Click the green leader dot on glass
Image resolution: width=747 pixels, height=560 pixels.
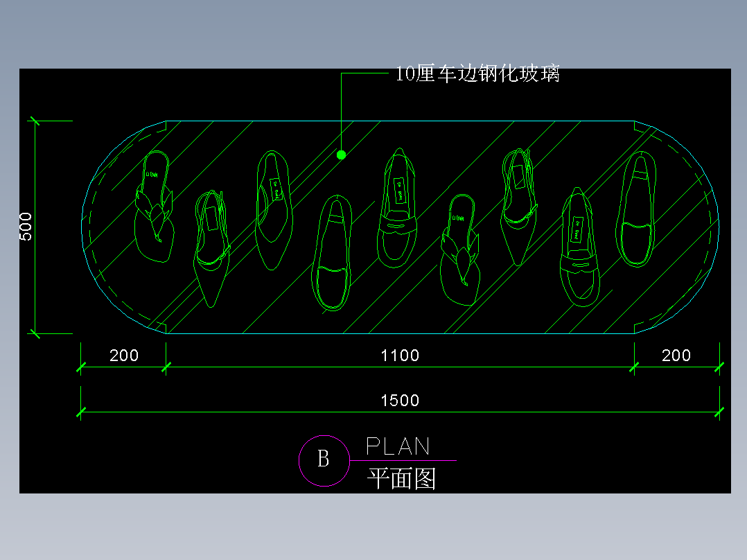[x=341, y=155]
